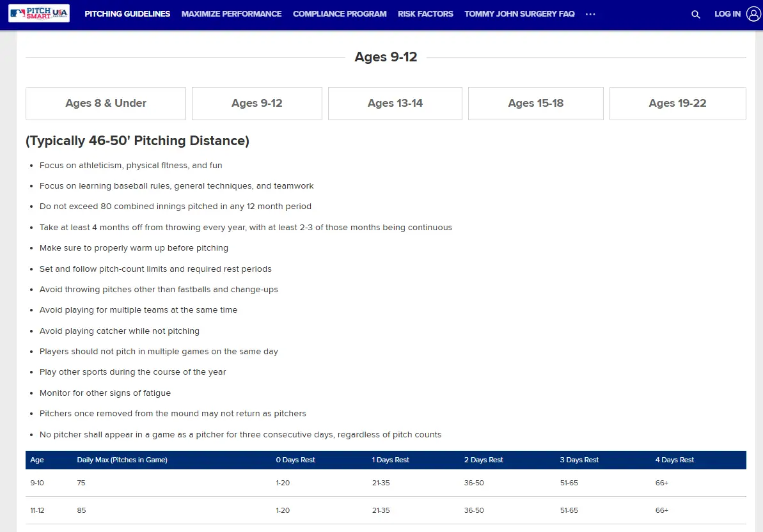Expand the three-dot more menu

(590, 14)
